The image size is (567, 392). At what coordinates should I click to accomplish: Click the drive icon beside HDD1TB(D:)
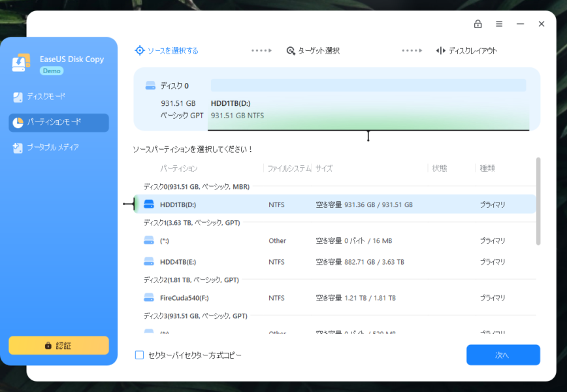point(149,204)
